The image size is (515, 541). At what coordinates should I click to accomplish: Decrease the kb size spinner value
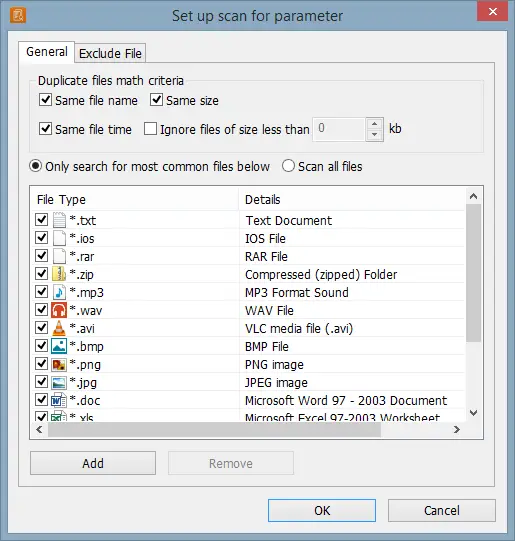[375, 135]
